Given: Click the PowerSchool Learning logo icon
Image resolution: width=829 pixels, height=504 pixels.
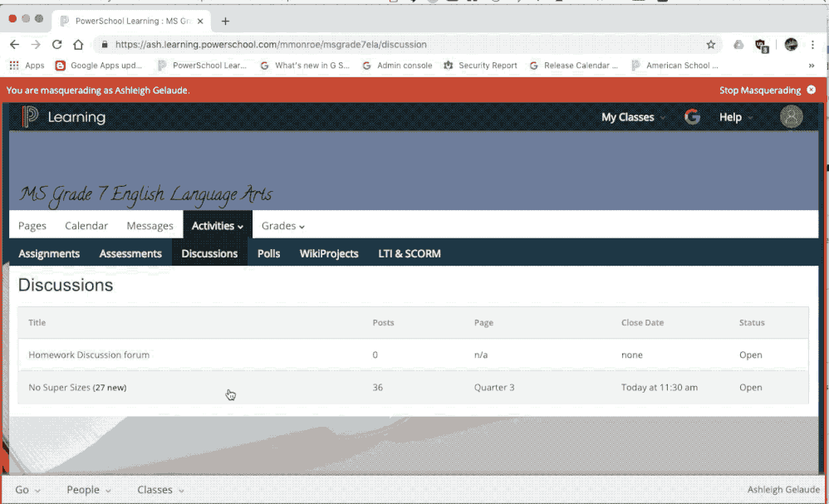Looking at the screenshot, I should click(31, 117).
